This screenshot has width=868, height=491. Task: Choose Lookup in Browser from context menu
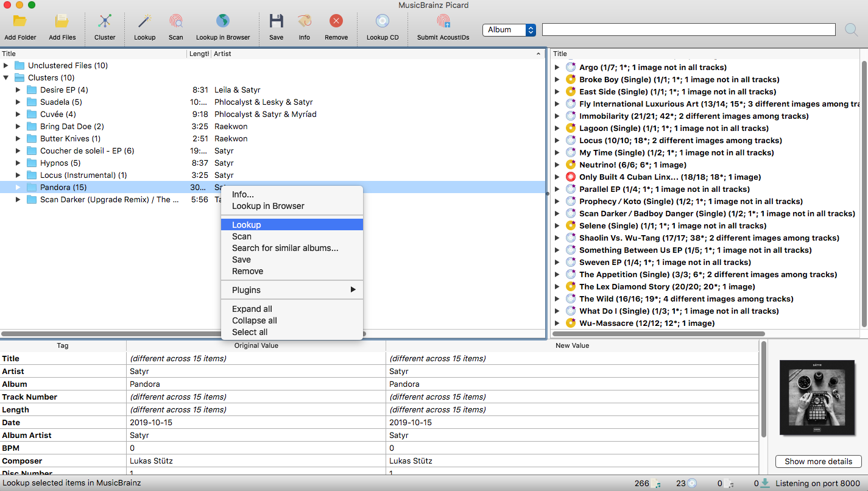tap(292, 206)
